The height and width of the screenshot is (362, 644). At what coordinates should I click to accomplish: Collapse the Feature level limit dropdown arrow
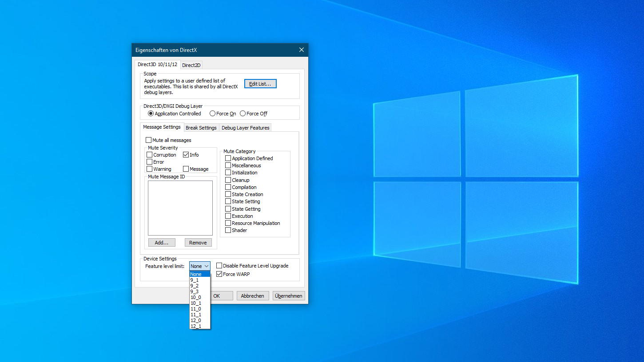[207, 266]
